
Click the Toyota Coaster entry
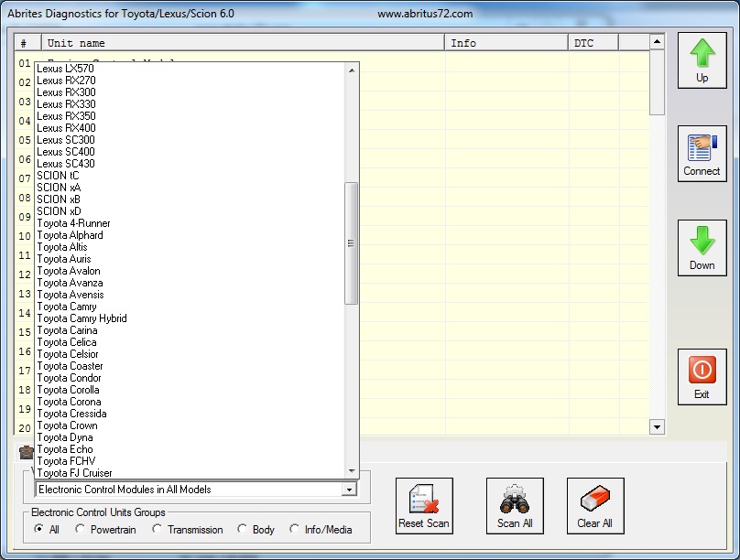coord(190,366)
